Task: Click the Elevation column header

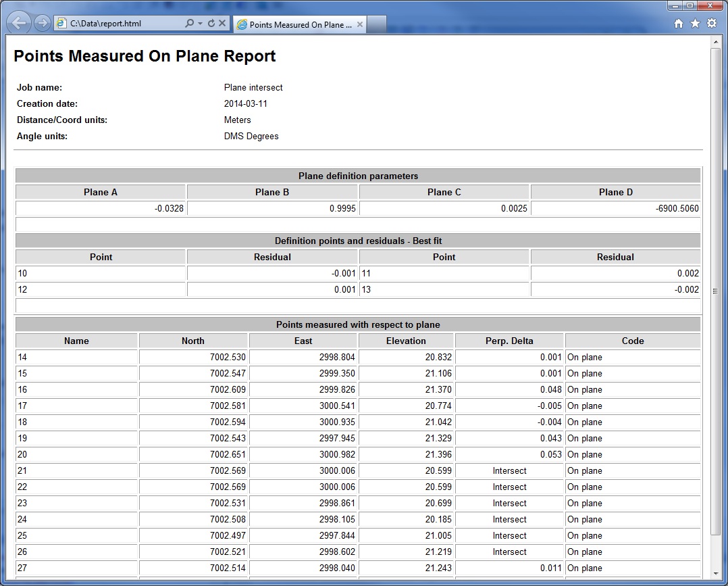Action: [x=406, y=341]
